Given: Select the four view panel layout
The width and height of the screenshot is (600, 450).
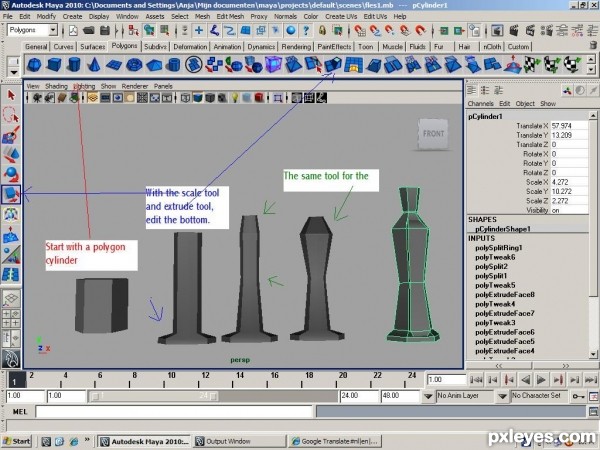Looking at the screenshot, I should pos(11,318).
